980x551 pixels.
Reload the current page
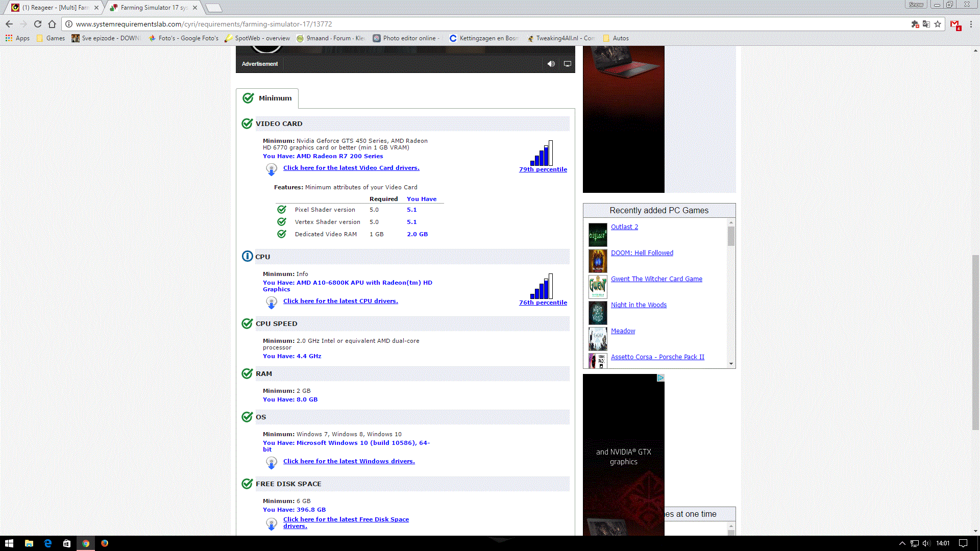pos(37,24)
